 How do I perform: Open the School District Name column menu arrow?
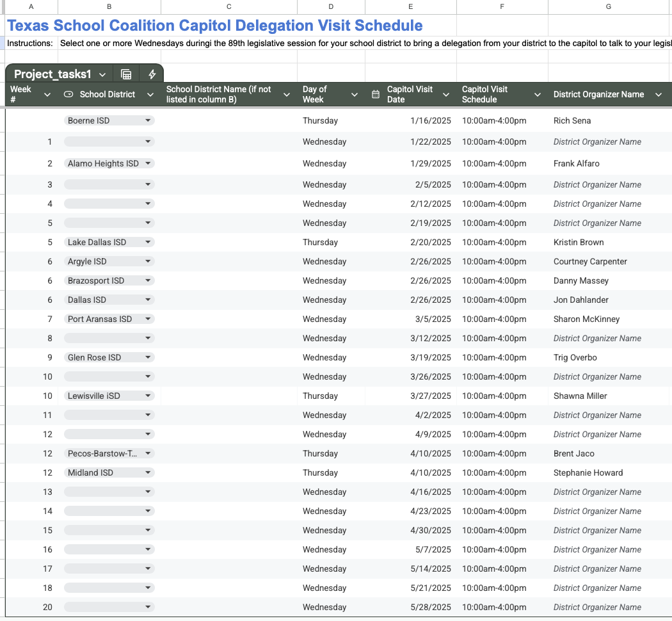[287, 95]
